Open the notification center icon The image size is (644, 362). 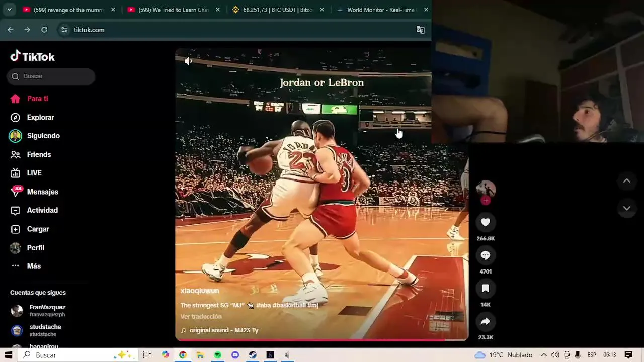click(x=628, y=355)
